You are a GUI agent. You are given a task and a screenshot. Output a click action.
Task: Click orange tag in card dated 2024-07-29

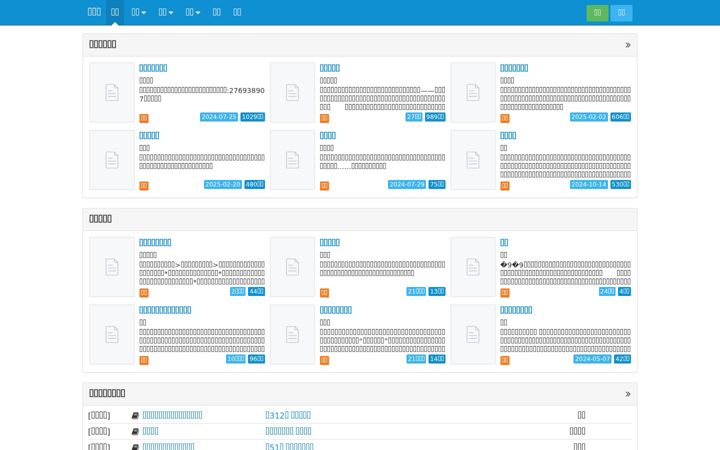324,186
